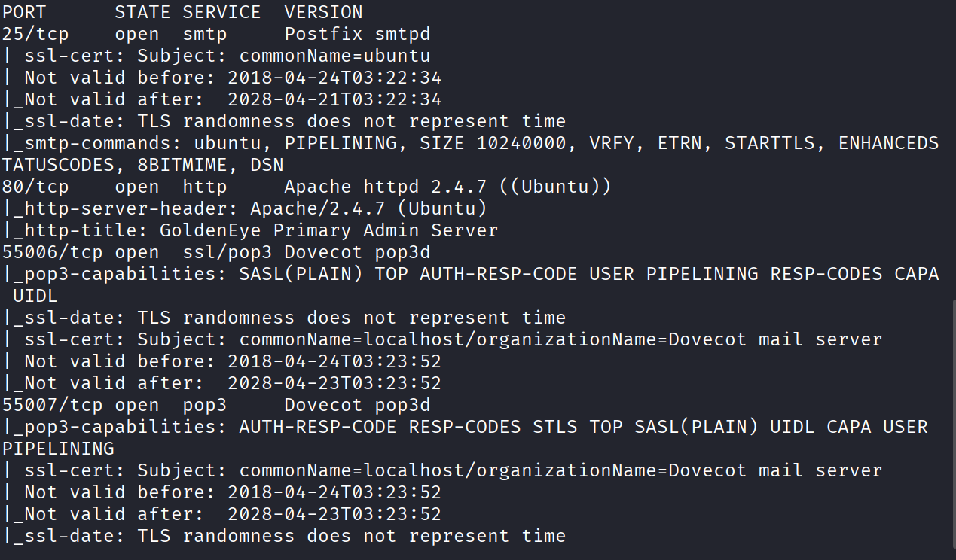Click the 2028-04-21T03:22:34 expiry date
Viewport: 956px width, 560px height.
point(334,99)
